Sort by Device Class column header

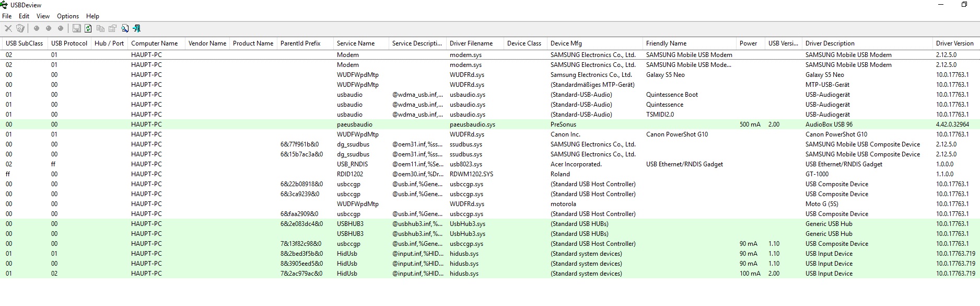point(524,43)
